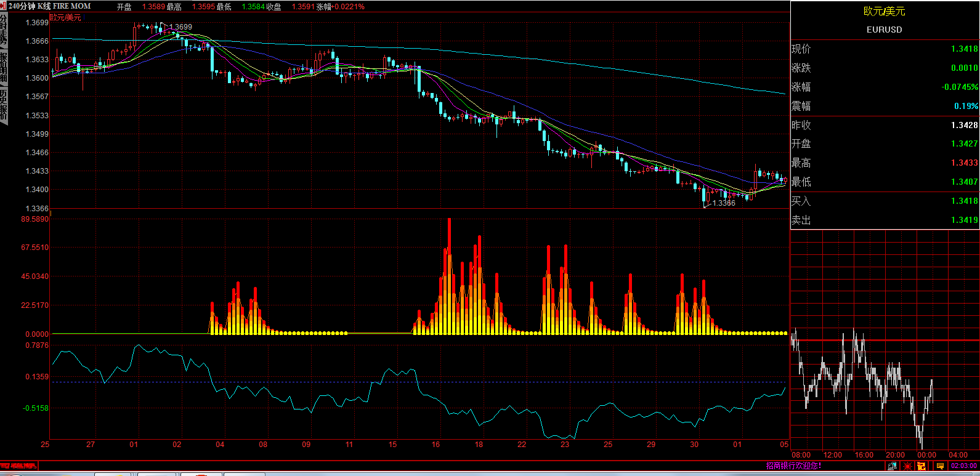
Task: Open the yellow 记 notes icon
Action: [x=921, y=466]
